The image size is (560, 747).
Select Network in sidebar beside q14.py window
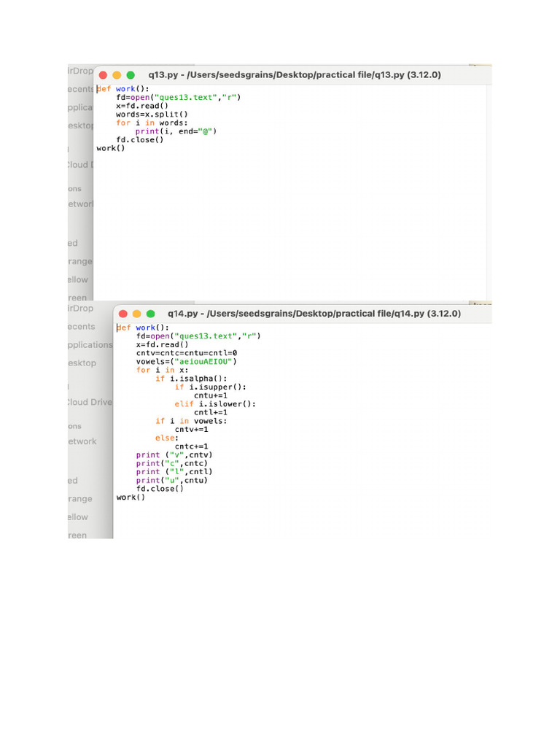tap(82, 441)
